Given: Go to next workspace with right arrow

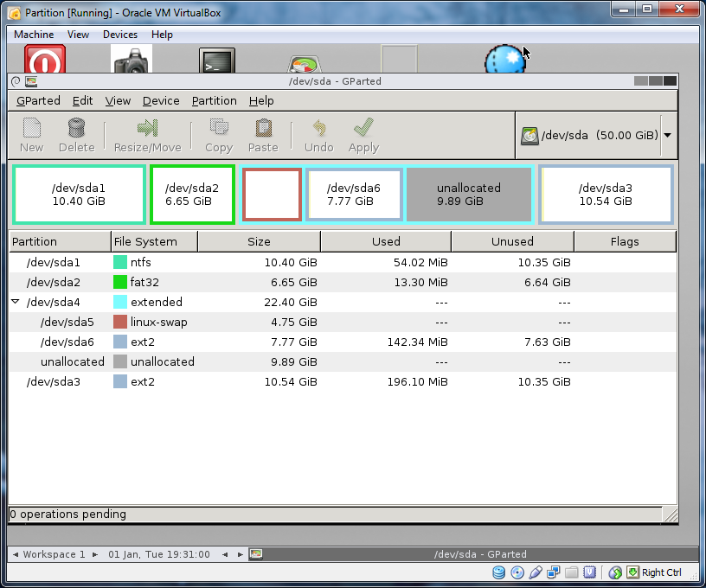Looking at the screenshot, I should [95, 554].
